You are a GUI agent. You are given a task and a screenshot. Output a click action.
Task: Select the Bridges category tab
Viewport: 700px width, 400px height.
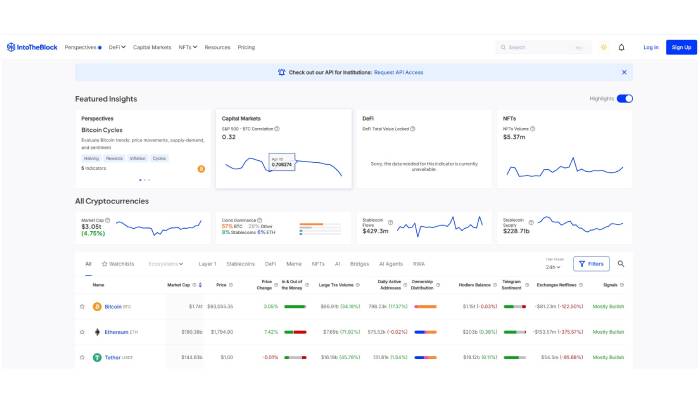pyautogui.click(x=359, y=264)
